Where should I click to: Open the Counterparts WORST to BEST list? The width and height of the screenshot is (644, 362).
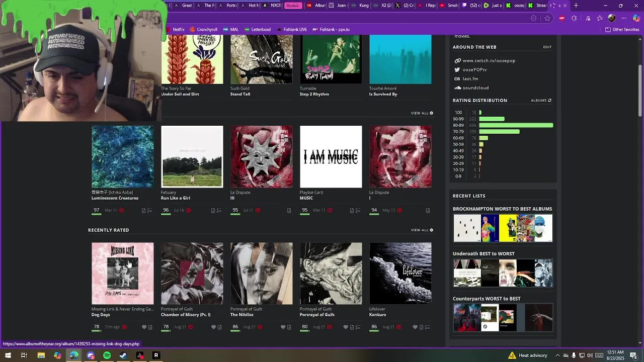click(x=487, y=299)
